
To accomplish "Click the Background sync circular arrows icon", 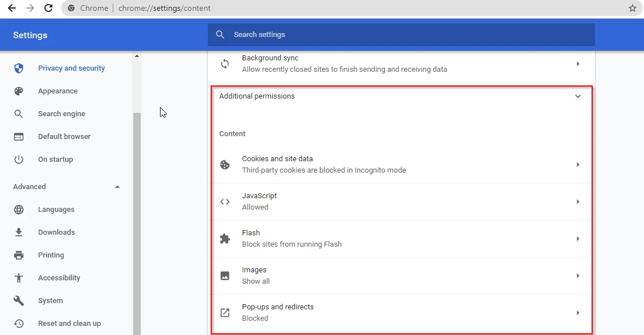I will click(x=225, y=64).
